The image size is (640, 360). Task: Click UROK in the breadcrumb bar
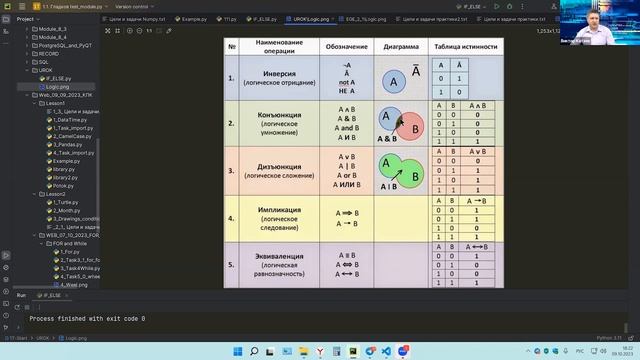[42, 338]
